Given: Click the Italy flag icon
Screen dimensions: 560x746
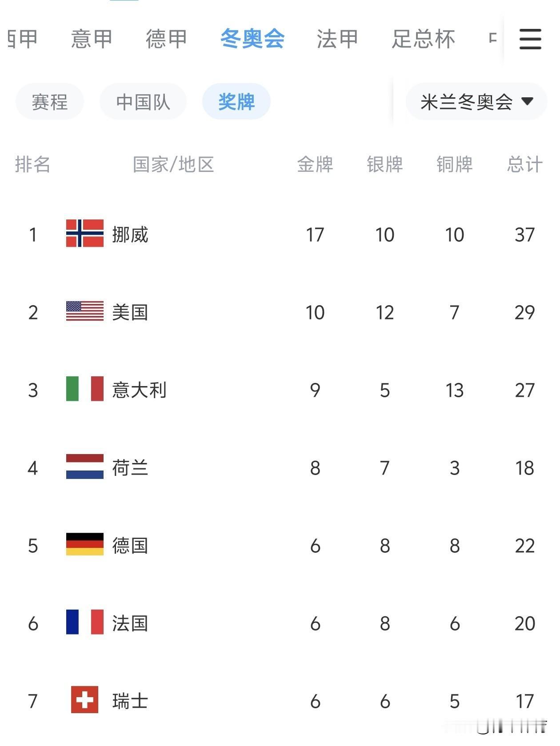Looking at the screenshot, I should (84, 389).
